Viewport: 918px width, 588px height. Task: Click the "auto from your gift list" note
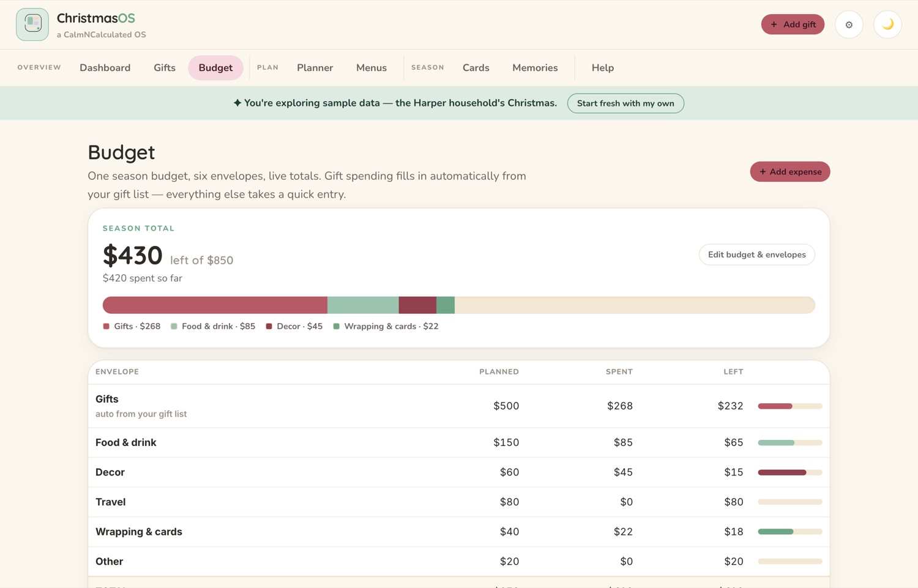point(141,414)
